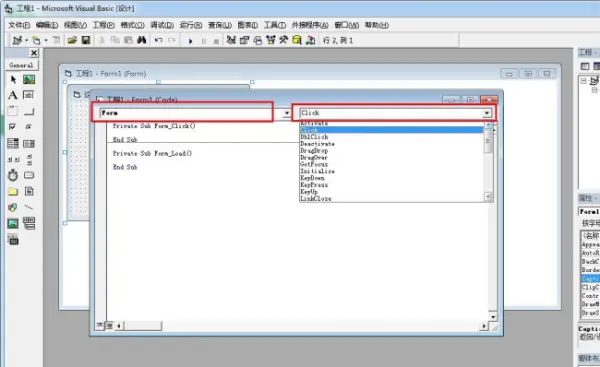Click the Object Browser toolbar icon
The image size is (600, 367).
[271, 40]
